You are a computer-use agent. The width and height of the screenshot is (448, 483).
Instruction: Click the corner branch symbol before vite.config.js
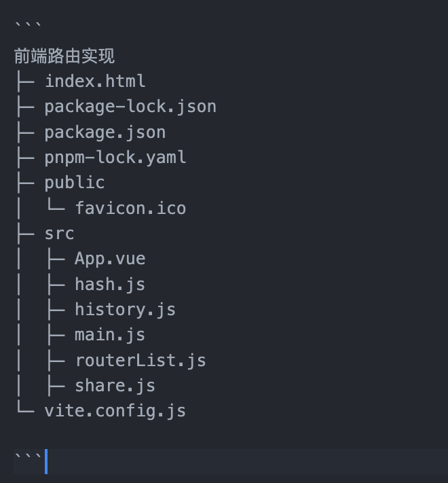click(x=26, y=407)
